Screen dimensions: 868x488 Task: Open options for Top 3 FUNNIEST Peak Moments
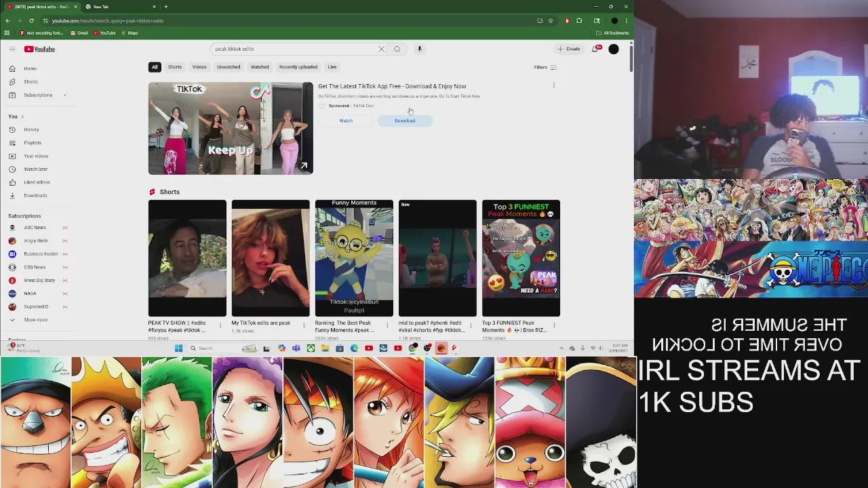(554, 325)
